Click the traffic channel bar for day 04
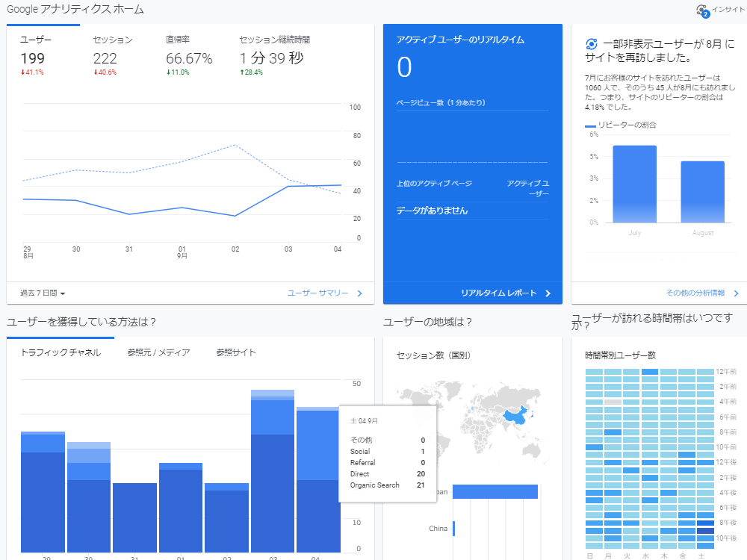The width and height of the screenshot is (747, 560). tap(317, 479)
